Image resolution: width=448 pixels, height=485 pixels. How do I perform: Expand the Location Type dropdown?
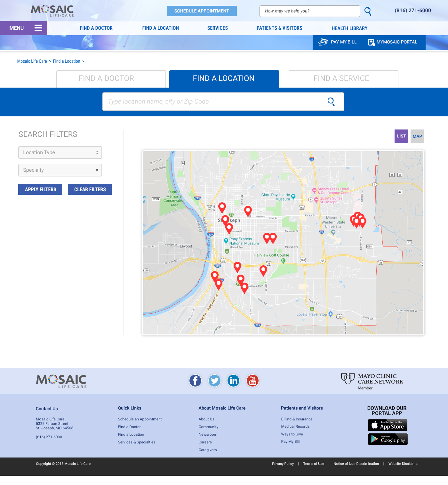pyautogui.click(x=60, y=153)
